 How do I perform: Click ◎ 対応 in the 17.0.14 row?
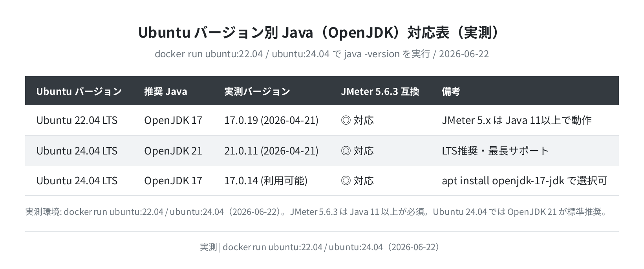(357, 180)
